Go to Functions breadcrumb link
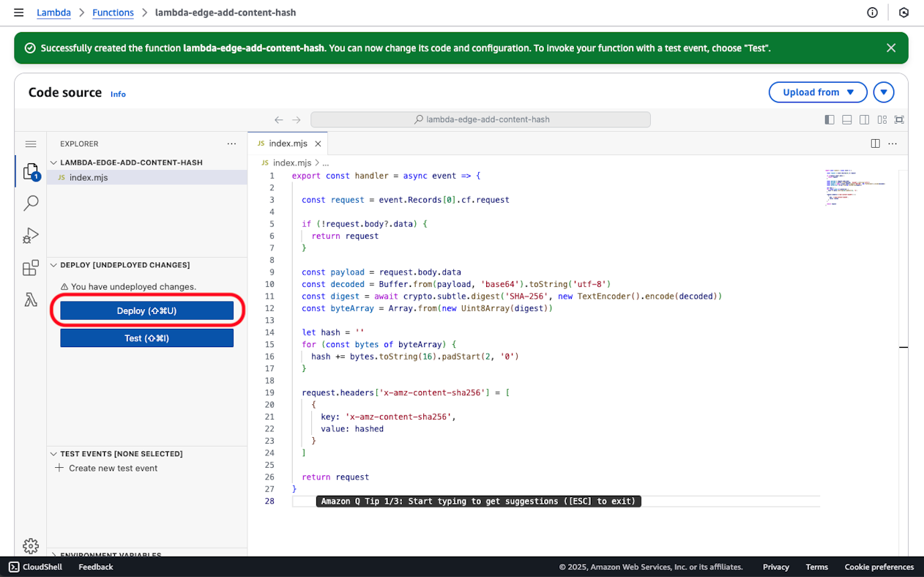Image resolution: width=924 pixels, height=577 pixels. point(113,12)
